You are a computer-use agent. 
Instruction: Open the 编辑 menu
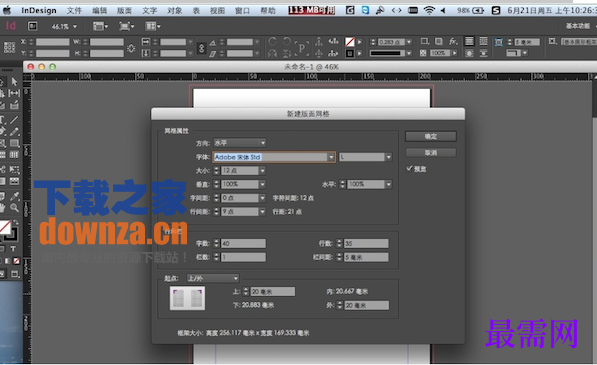(x=99, y=10)
